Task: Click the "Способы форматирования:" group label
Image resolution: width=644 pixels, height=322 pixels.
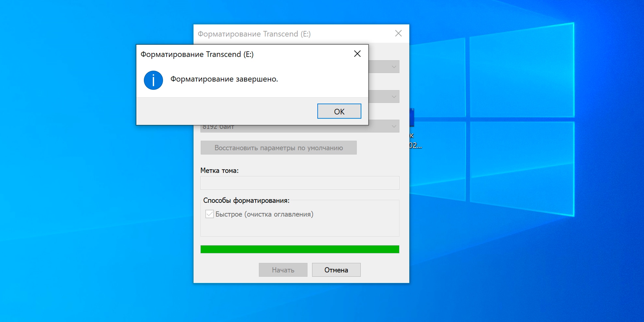Action: click(246, 200)
